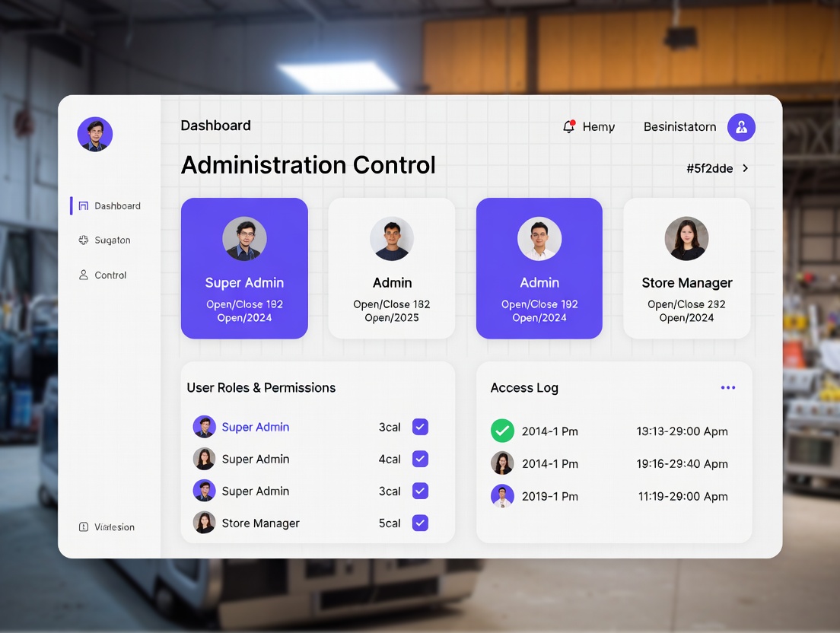
Task: Click the Store Manager card photo
Action: coord(686,239)
